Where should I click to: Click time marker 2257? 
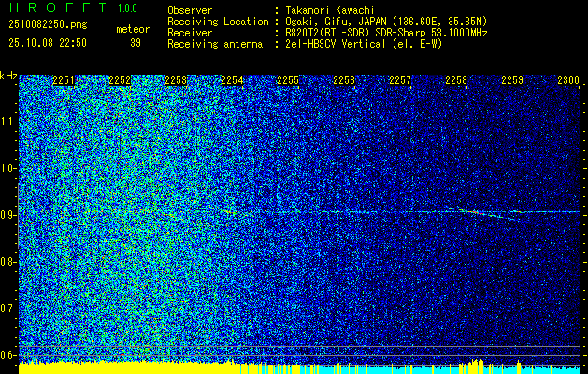click(x=400, y=80)
